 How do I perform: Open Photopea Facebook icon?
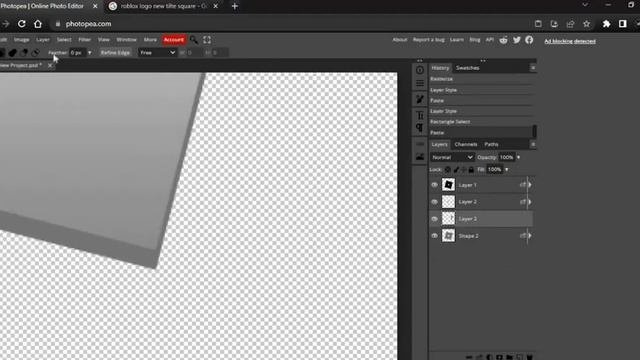[x=529, y=40]
